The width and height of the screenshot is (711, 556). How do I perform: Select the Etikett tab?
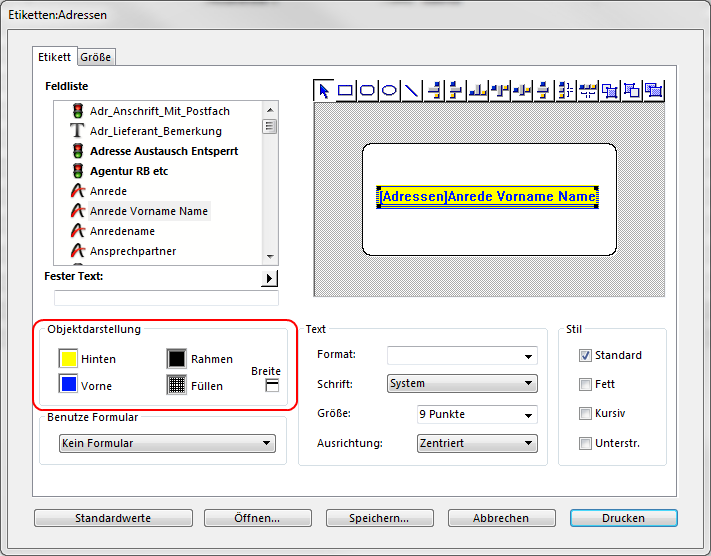(54, 57)
